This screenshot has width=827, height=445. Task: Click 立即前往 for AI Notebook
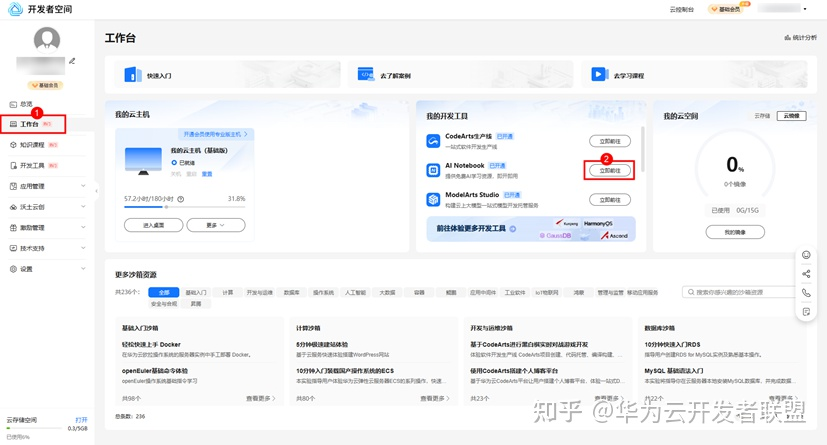coord(610,171)
